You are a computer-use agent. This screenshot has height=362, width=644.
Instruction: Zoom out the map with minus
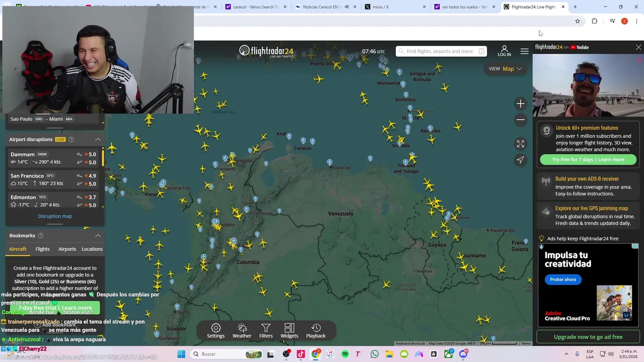520,120
